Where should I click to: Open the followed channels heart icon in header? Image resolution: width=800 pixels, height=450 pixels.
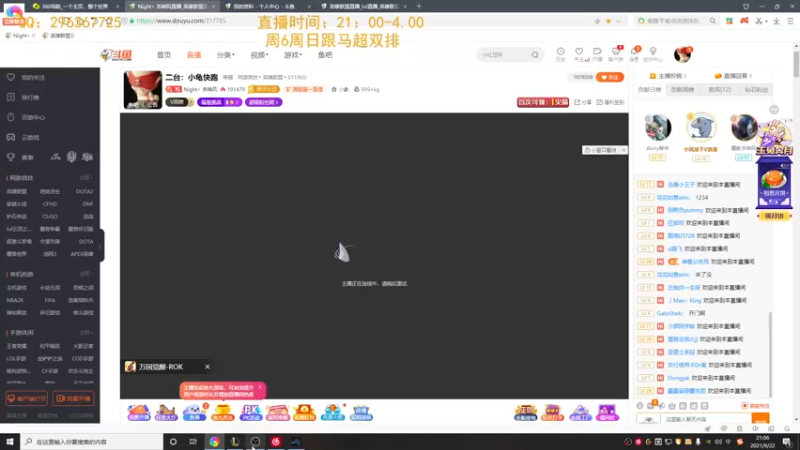pyautogui.click(x=579, y=54)
